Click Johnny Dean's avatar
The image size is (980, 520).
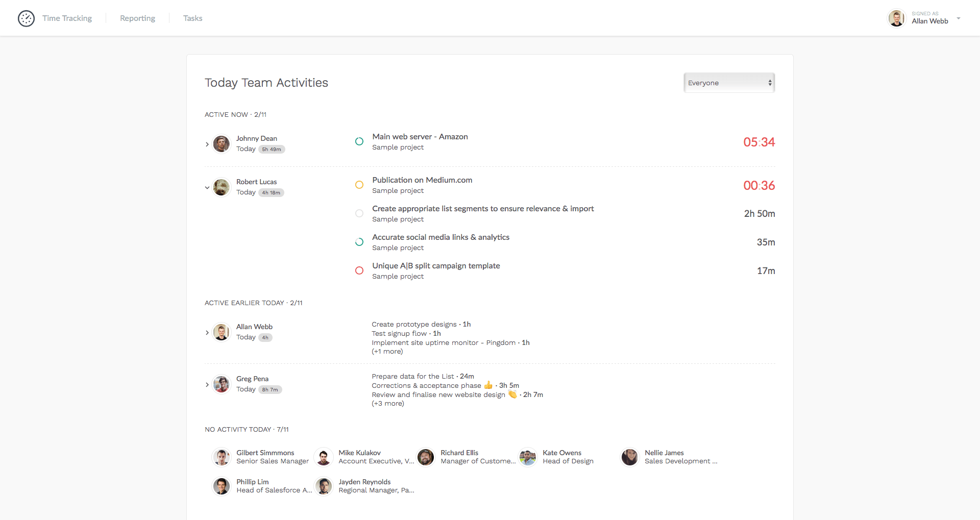point(222,144)
